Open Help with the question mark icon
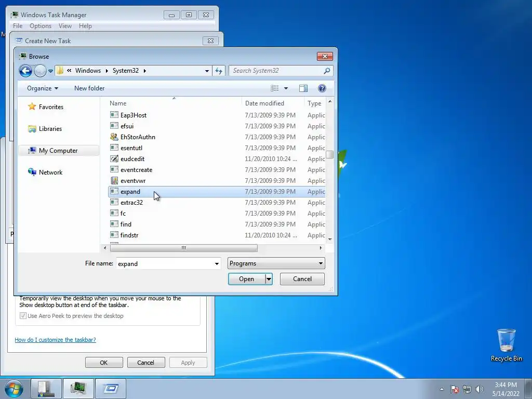 pyautogui.click(x=322, y=88)
